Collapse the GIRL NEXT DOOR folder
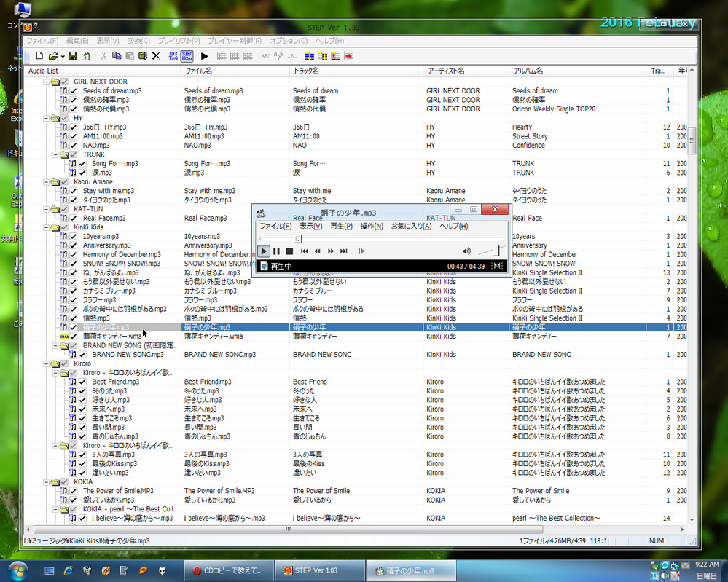The width and height of the screenshot is (728, 582). 47,82
